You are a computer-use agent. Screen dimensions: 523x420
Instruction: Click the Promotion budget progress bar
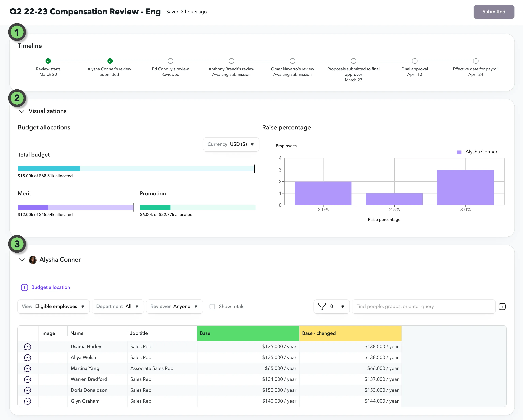click(198, 207)
